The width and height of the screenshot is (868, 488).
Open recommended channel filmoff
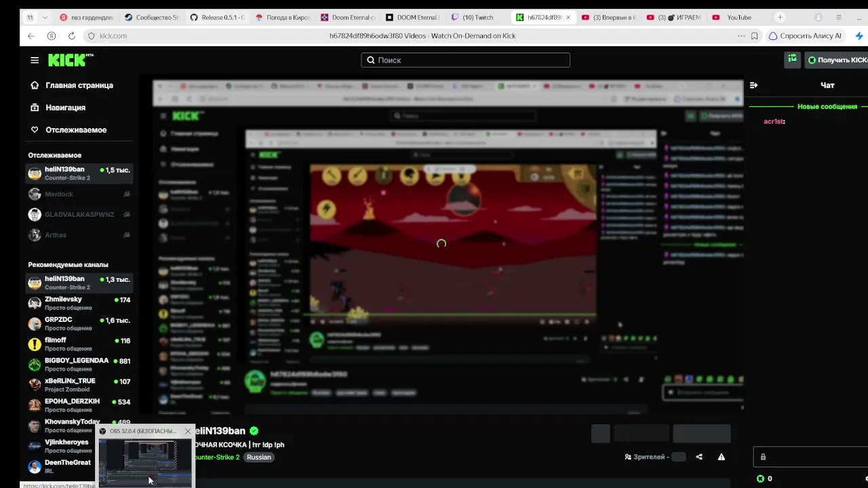pyautogui.click(x=79, y=344)
